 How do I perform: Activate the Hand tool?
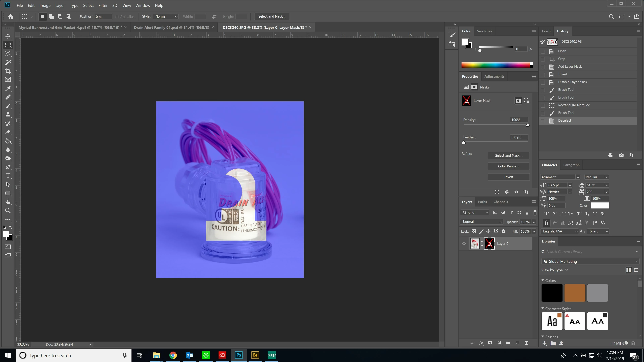click(x=8, y=202)
